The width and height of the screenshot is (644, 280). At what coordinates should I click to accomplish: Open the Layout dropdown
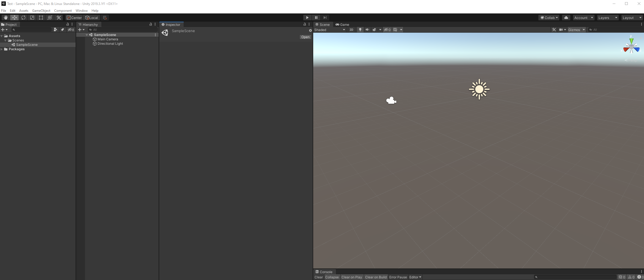[632, 18]
